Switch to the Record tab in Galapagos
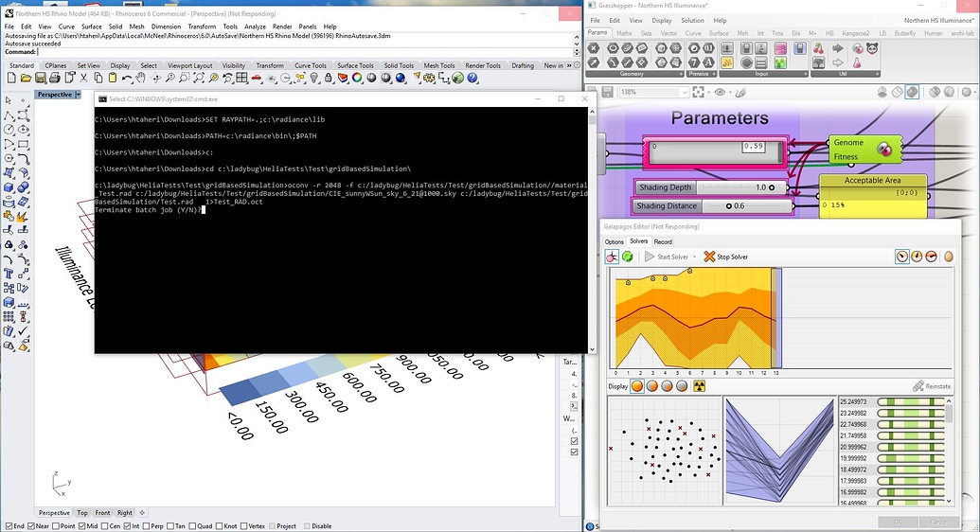980x532 pixels. pyautogui.click(x=663, y=241)
